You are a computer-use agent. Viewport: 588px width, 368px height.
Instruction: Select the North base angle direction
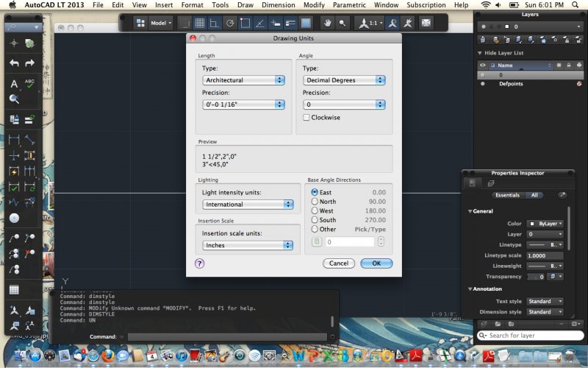[x=315, y=201]
